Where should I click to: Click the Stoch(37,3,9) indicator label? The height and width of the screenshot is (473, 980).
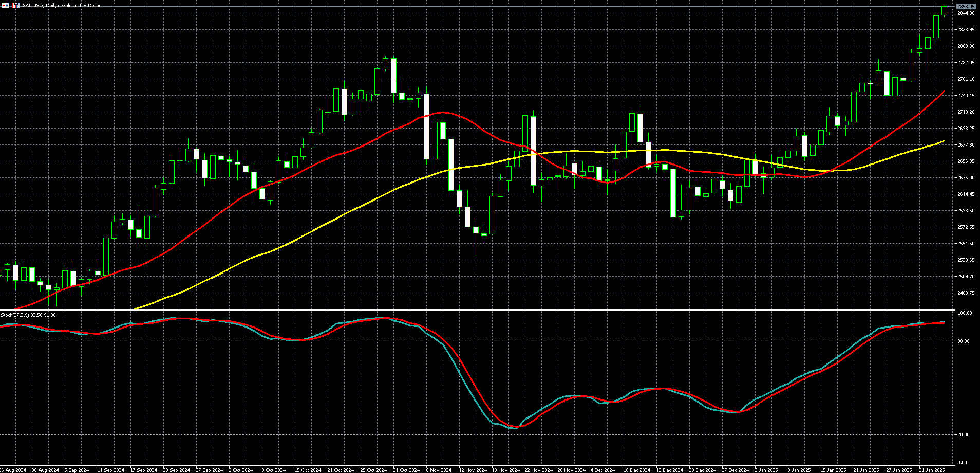28,315
